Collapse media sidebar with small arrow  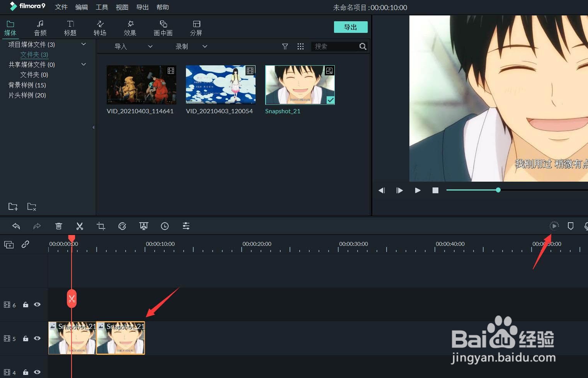94,127
